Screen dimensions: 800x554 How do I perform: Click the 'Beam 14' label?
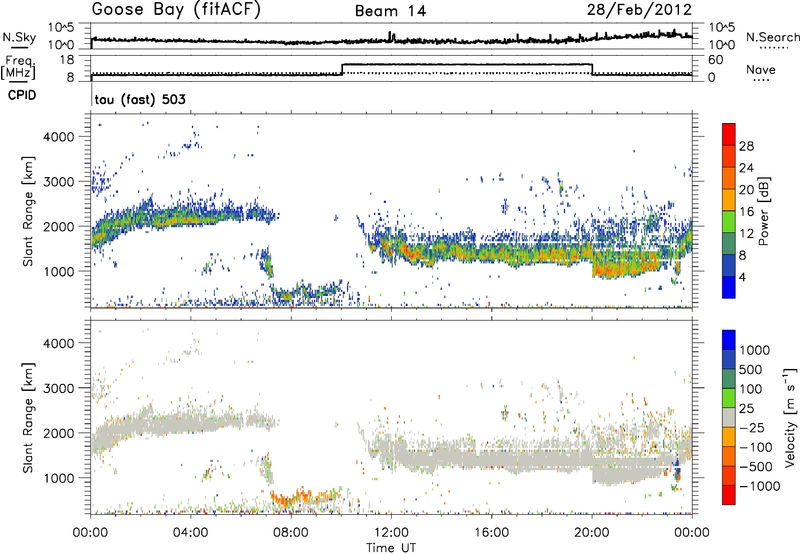[390, 11]
